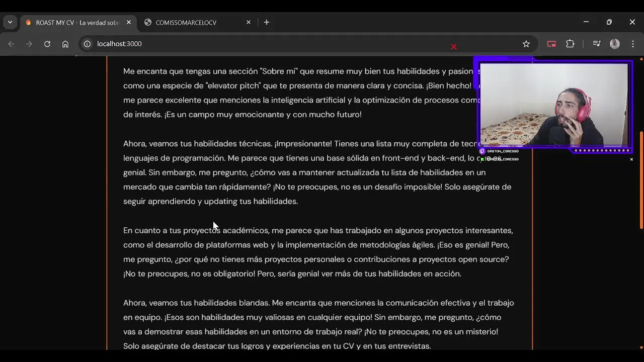Restore down the browser window

point(609,22)
